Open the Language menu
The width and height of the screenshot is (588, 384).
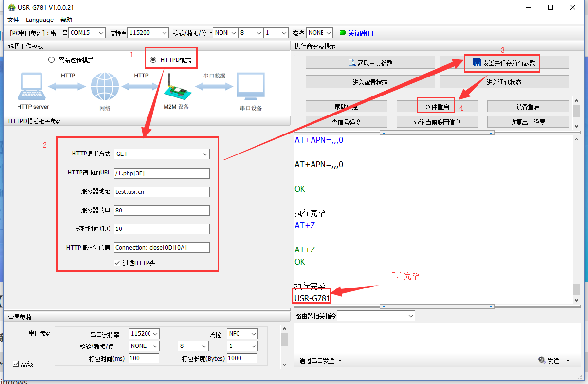coord(39,20)
